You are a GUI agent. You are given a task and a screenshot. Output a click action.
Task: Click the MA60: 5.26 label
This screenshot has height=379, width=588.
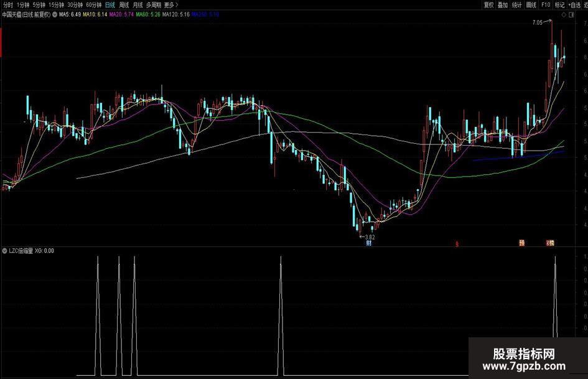pos(148,15)
